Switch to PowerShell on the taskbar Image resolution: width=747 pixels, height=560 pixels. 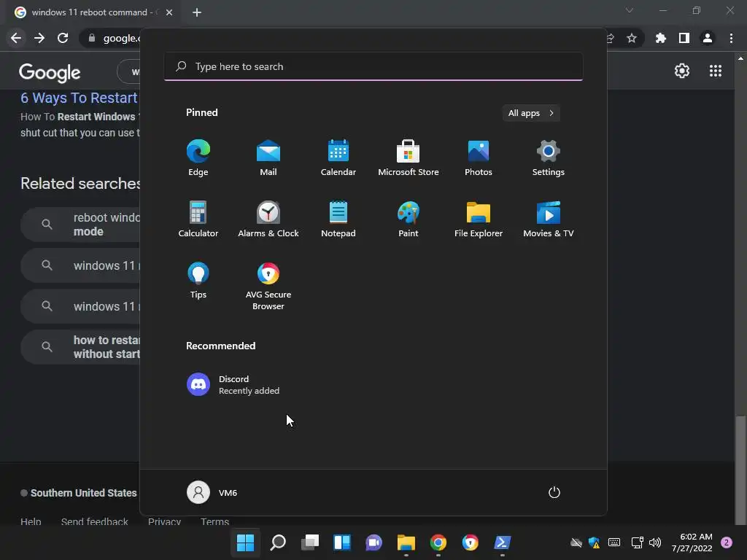click(502, 542)
